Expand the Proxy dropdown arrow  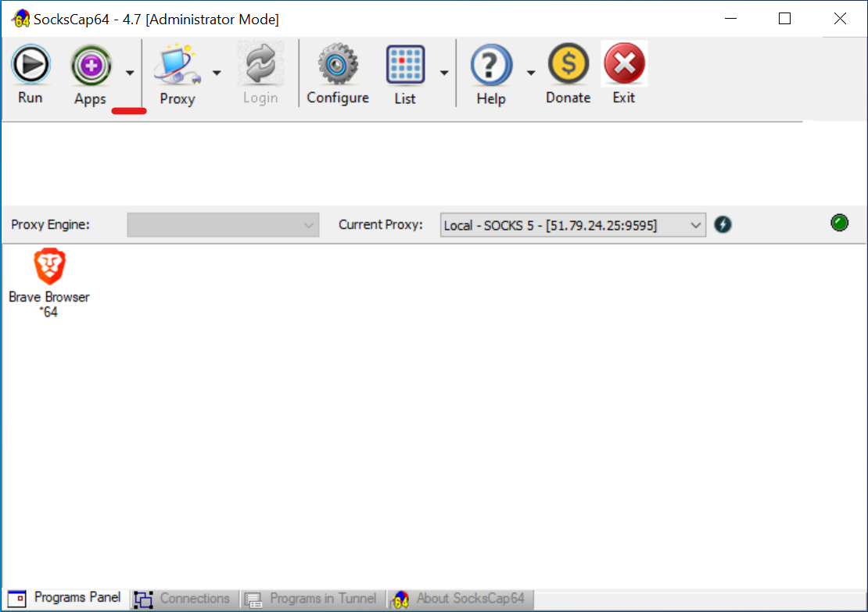(217, 73)
